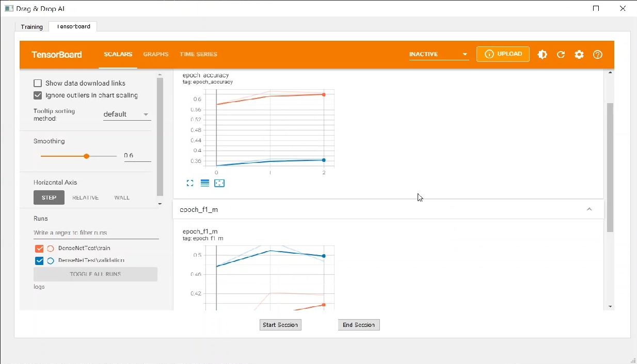Reload TensorBoard data with refresh icon
This screenshot has width=637, height=364.
point(561,54)
